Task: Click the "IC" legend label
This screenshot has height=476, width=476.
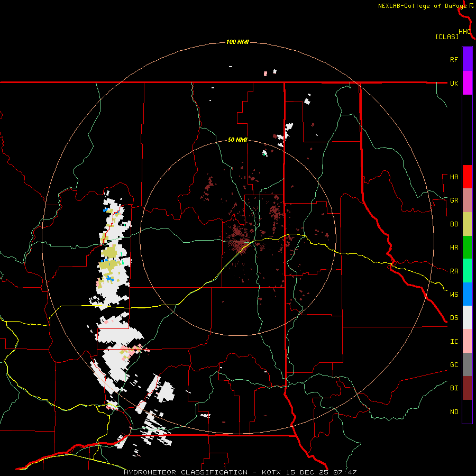Action: coord(454,342)
